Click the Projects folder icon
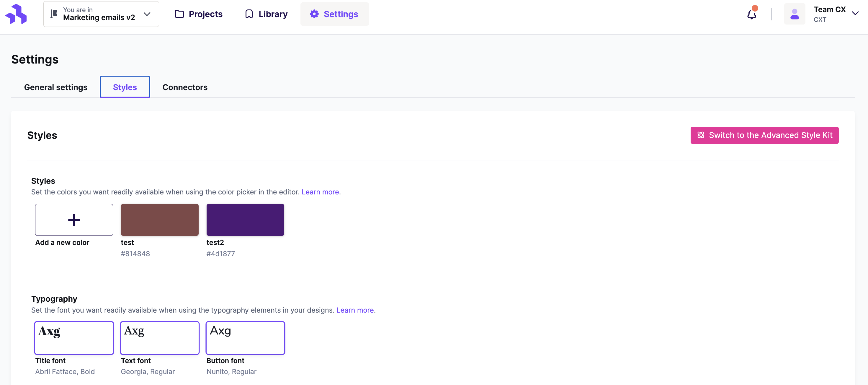This screenshot has width=868, height=385. 179,14
